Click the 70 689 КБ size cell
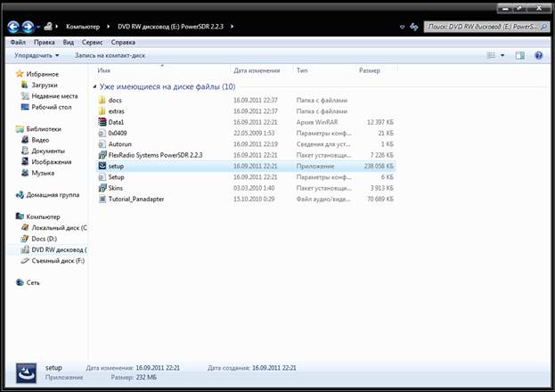This screenshot has height=392, width=555. pos(380,199)
